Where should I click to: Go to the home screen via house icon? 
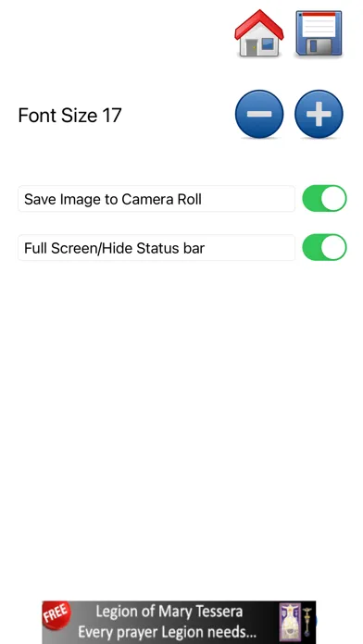pos(259,33)
